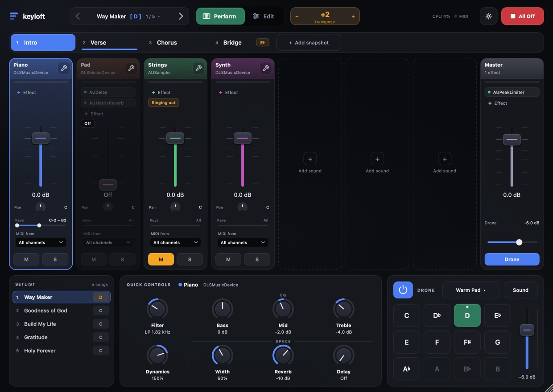Open Way Maker song selector
This screenshot has width=553, height=392.
(x=129, y=16)
